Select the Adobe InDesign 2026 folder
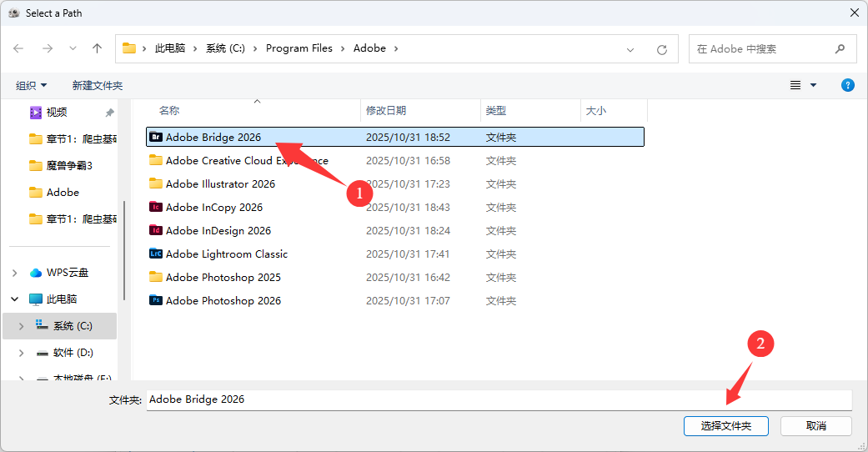This screenshot has width=868, height=452. pyautogui.click(x=395, y=230)
